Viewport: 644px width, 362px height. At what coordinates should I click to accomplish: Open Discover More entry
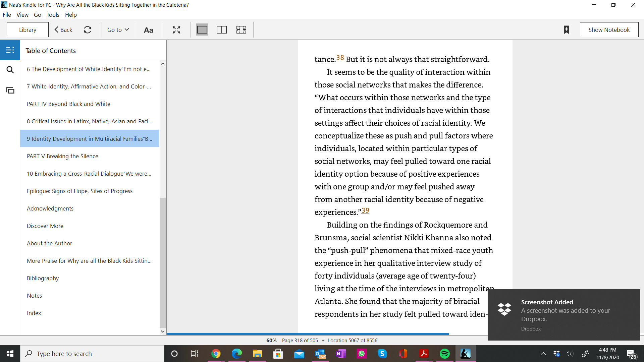90,226
